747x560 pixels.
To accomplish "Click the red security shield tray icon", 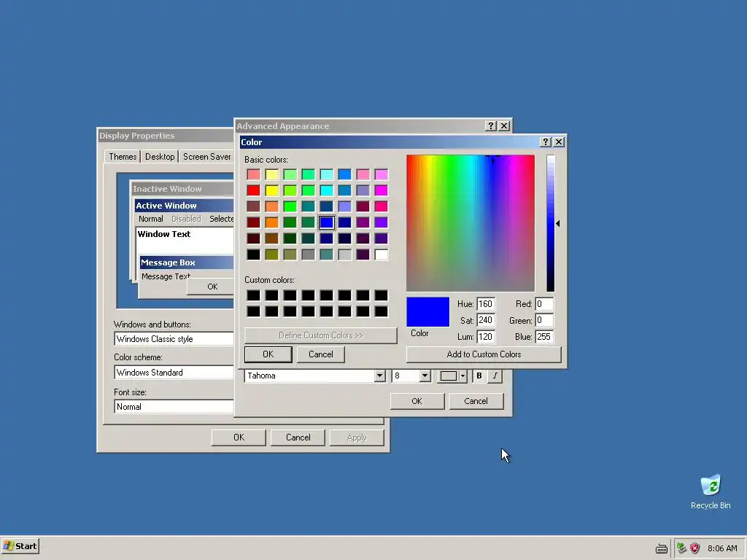I will [x=694, y=548].
